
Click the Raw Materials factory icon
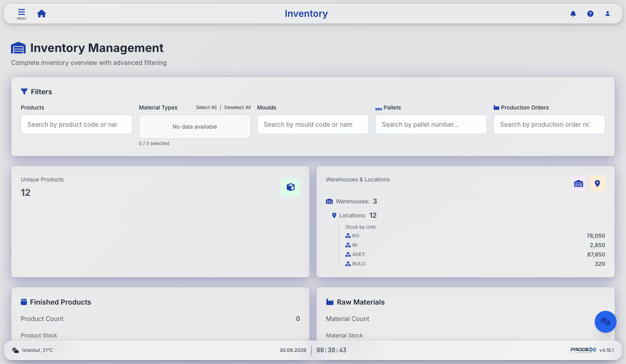tap(330, 302)
